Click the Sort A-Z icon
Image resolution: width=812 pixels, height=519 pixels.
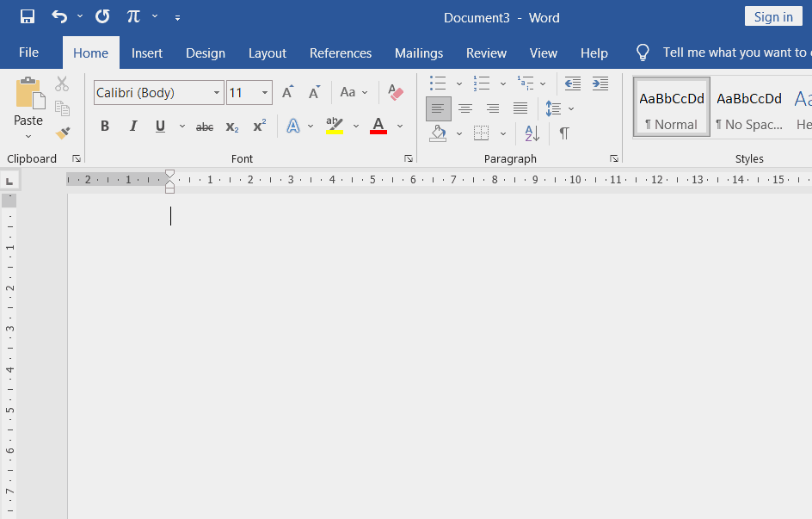point(532,133)
